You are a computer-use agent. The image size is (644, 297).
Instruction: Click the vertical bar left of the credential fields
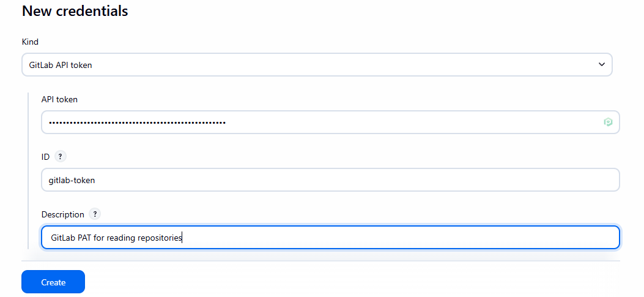29,171
